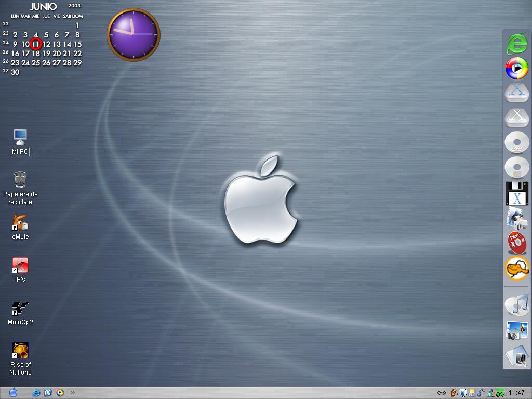Open the Apple logo start menu

click(13, 392)
